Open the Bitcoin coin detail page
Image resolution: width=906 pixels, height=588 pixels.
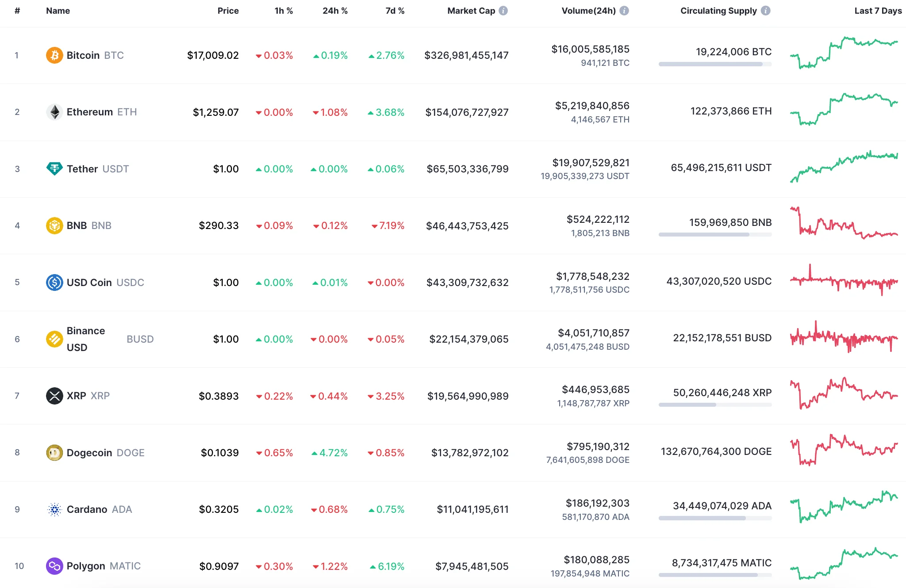coord(83,55)
